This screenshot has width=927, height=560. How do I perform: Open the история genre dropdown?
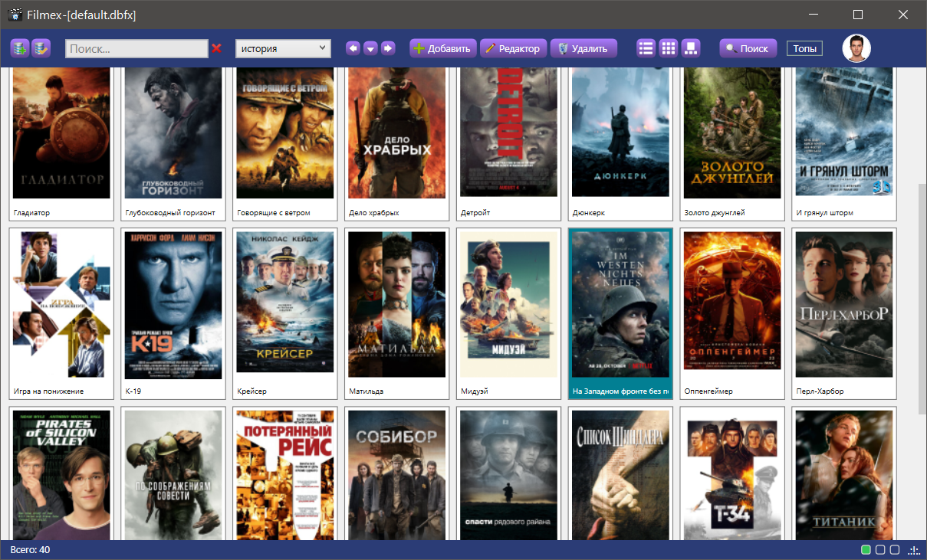(283, 48)
